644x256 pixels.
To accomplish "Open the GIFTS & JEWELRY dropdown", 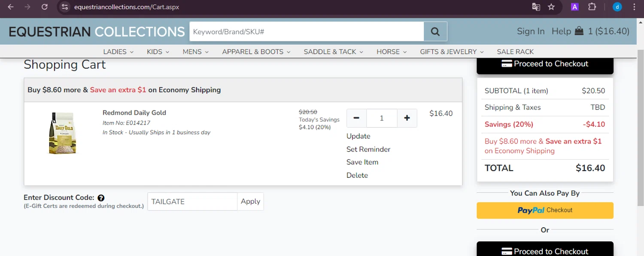I will [x=452, y=52].
